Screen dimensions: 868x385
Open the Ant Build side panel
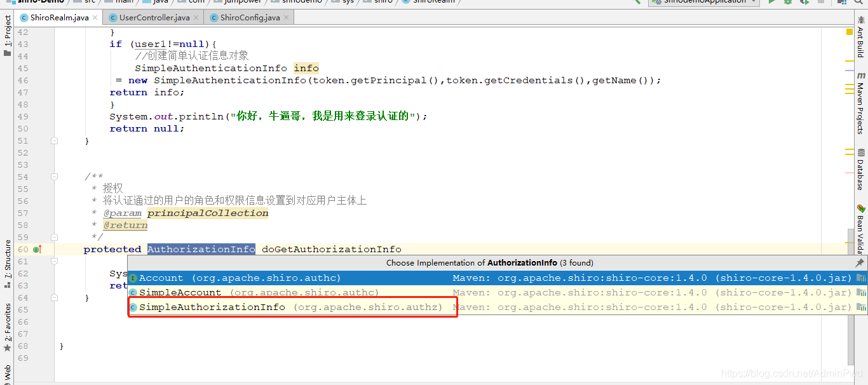(861, 37)
